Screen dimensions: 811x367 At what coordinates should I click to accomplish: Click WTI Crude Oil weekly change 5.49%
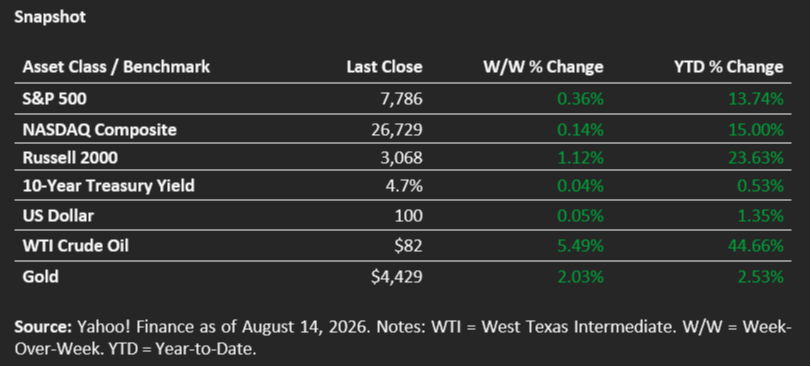(x=580, y=245)
